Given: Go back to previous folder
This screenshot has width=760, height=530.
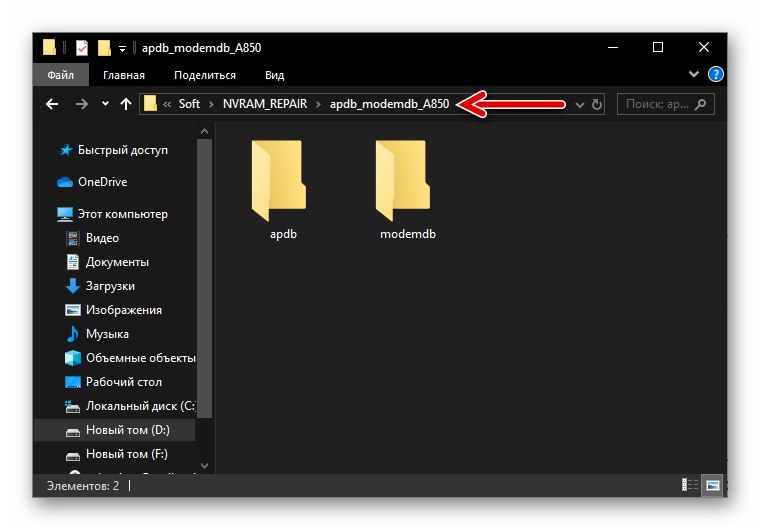Looking at the screenshot, I should click(52, 104).
